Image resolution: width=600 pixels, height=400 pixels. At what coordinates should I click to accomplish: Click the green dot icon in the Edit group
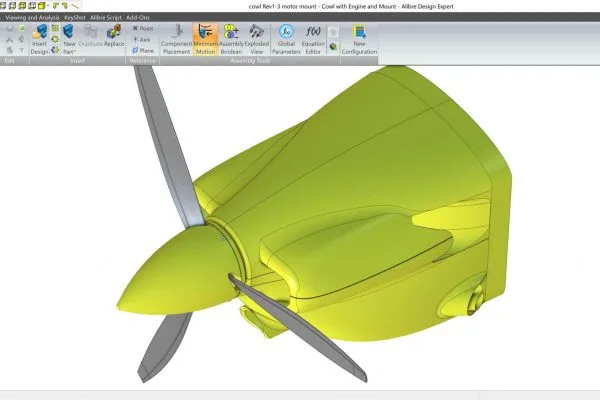click(x=22, y=28)
